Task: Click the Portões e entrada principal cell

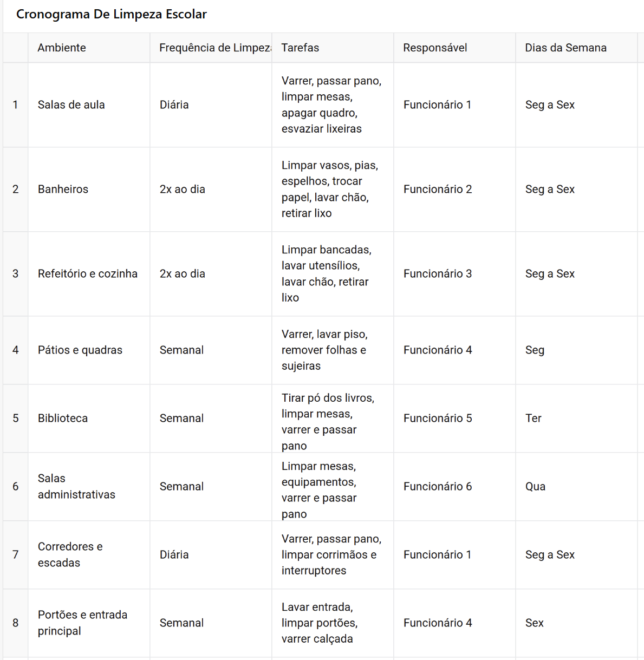Action: click(89, 623)
